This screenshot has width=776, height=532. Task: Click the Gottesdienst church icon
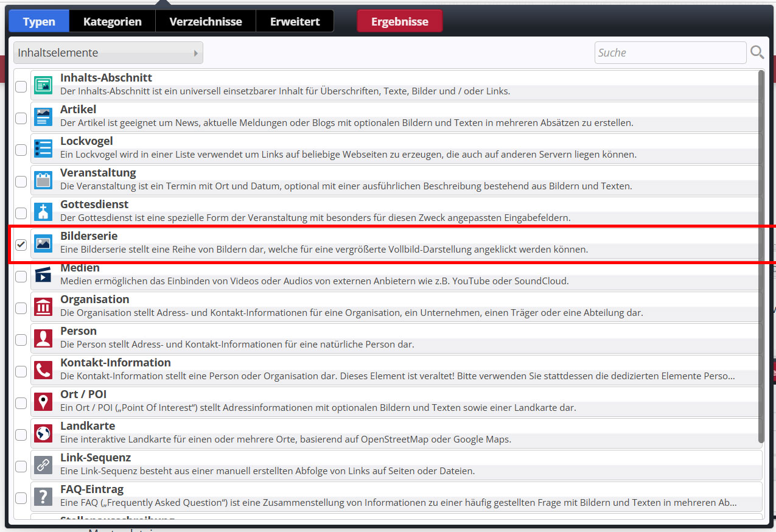click(x=43, y=212)
